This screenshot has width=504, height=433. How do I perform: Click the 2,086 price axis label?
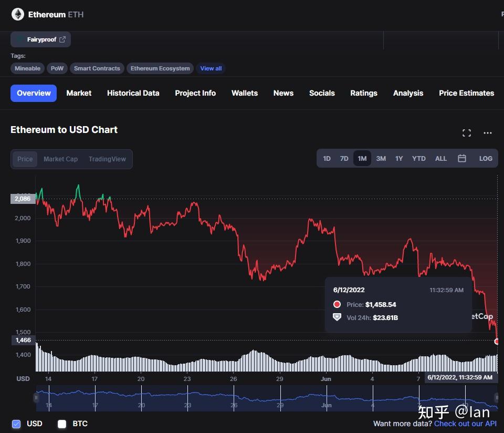click(23, 199)
